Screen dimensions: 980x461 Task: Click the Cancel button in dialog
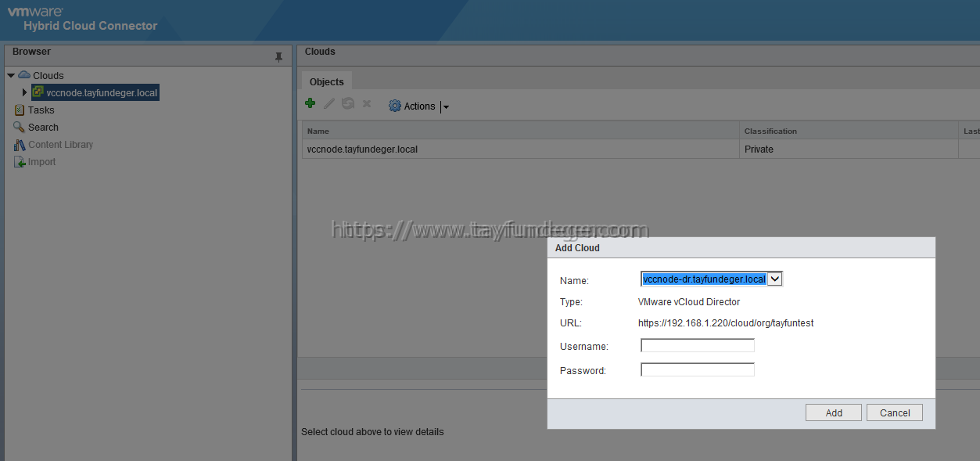click(x=895, y=412)
